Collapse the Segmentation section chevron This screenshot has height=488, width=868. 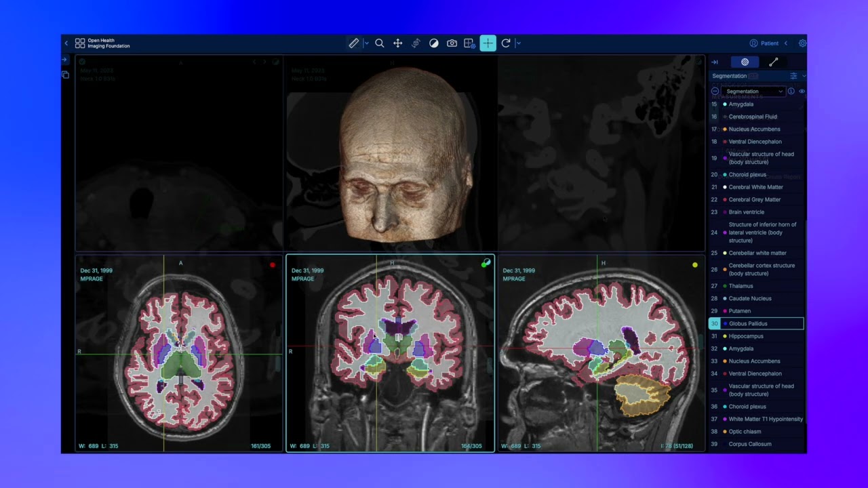pyautogui.click(x=804, y=76)
